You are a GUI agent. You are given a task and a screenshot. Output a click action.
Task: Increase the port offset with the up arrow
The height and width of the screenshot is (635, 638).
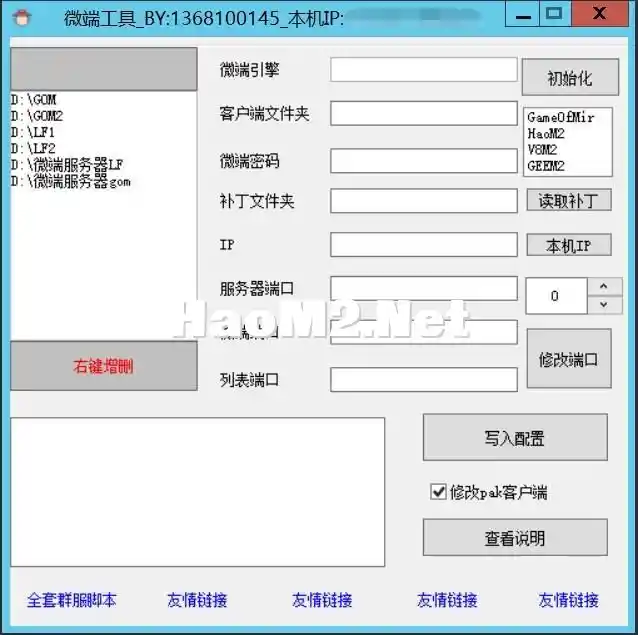pos(604,287)
